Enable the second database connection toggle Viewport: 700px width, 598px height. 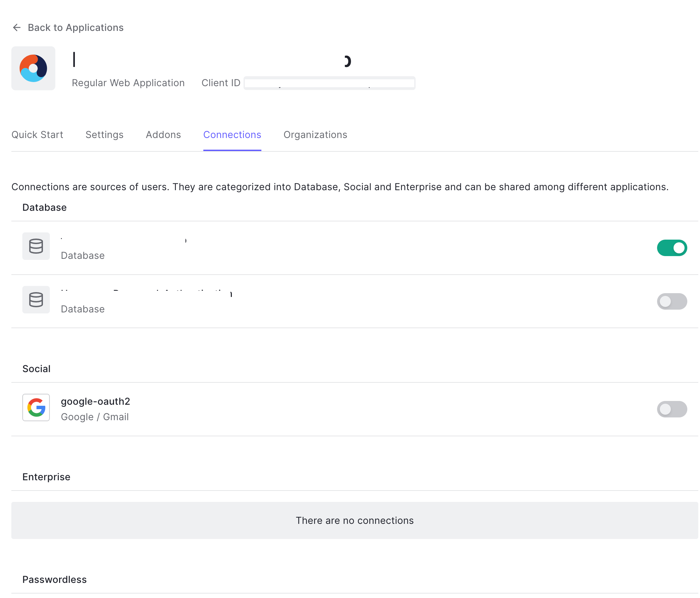[x=671, y=301]
